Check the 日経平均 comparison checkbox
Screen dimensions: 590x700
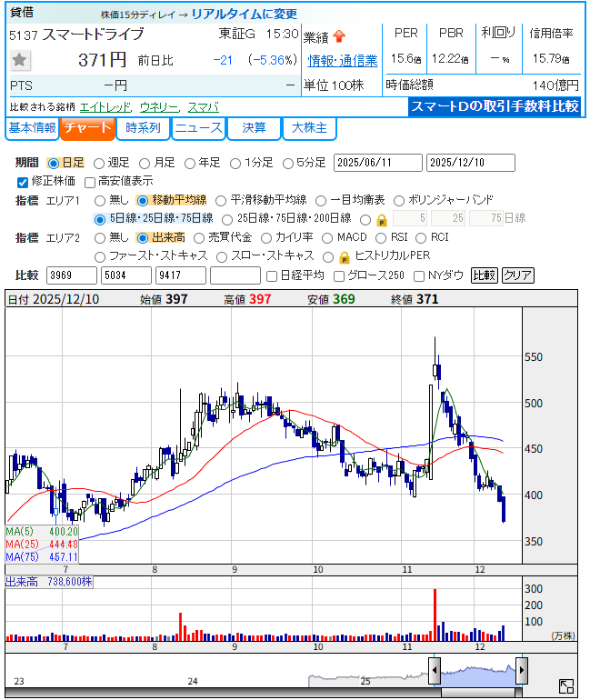pyautogui.click(x=271, y=275)
